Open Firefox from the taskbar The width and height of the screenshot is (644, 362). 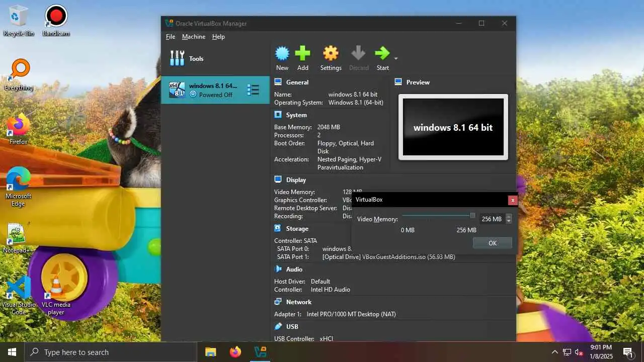click(x=235, y=352)
